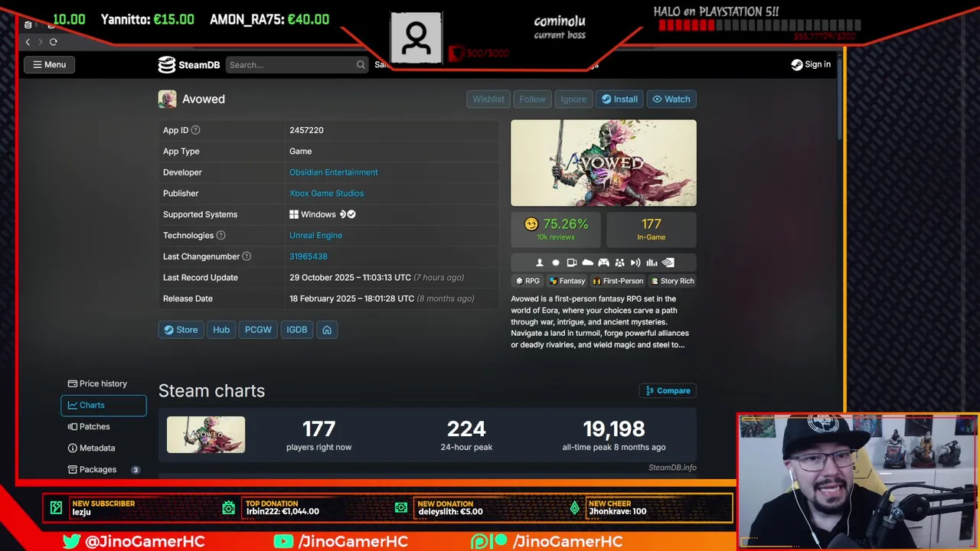Open the Metadata sidebar tab
980x551 pixels.
(92, 448)
